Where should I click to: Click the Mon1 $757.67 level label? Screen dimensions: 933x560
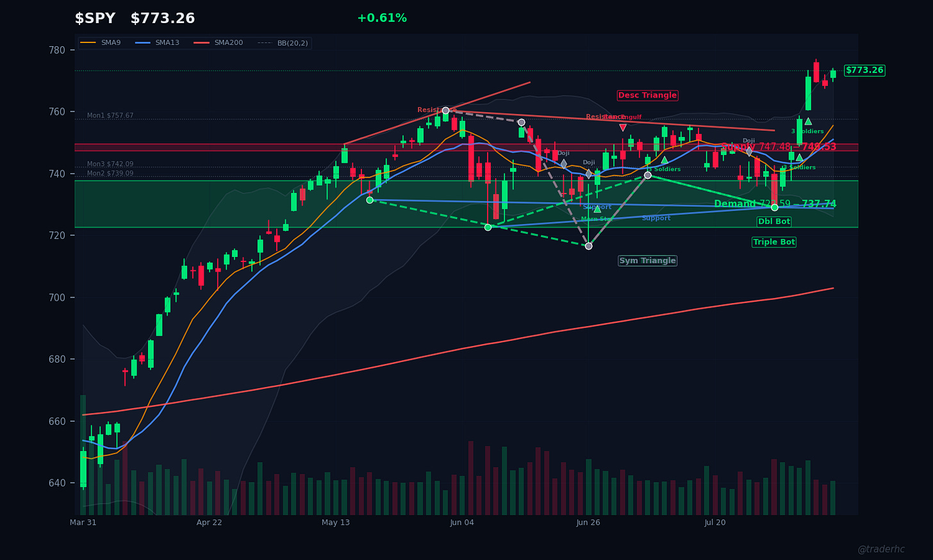coord(110,116)
